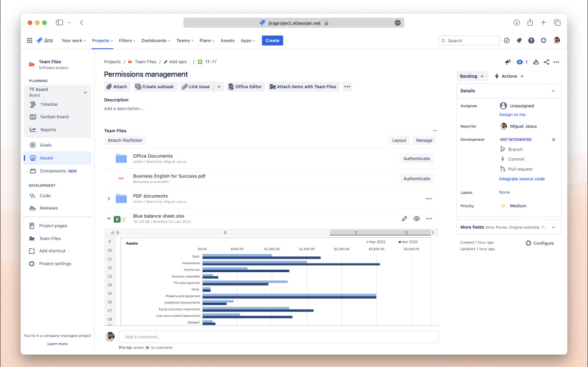Click Attach items with Team Files

point(303,87)
